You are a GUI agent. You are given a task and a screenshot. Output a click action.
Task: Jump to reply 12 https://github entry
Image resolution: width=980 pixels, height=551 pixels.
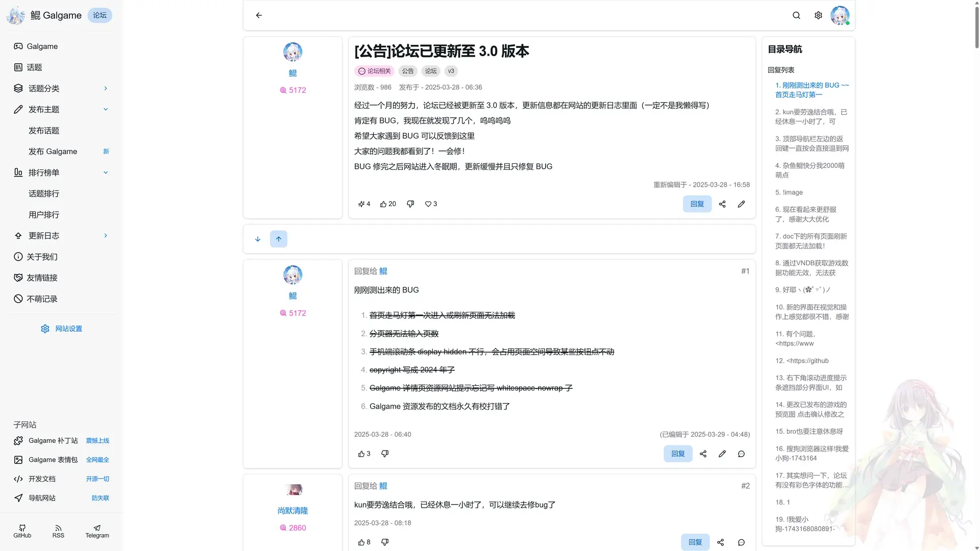click(802, 361)
